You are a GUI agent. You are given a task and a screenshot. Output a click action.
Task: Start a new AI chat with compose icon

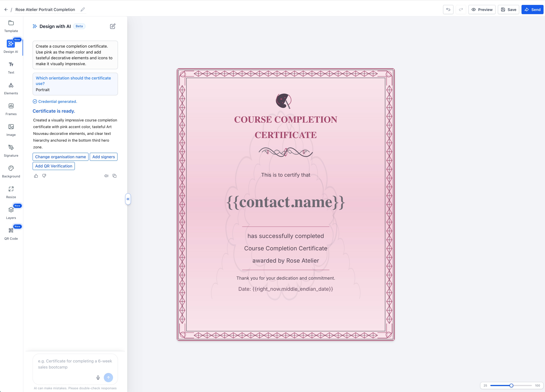pyautogui.click(x=113, y=26)
